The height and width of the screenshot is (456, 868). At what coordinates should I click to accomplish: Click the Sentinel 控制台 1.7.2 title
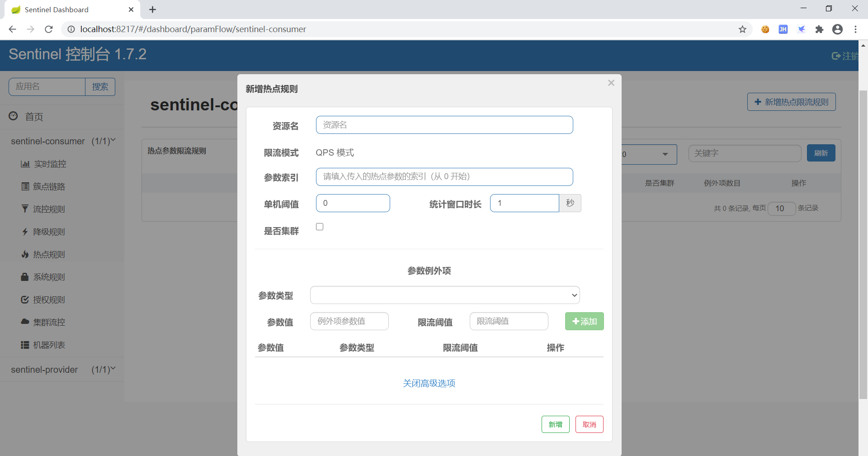77,54
